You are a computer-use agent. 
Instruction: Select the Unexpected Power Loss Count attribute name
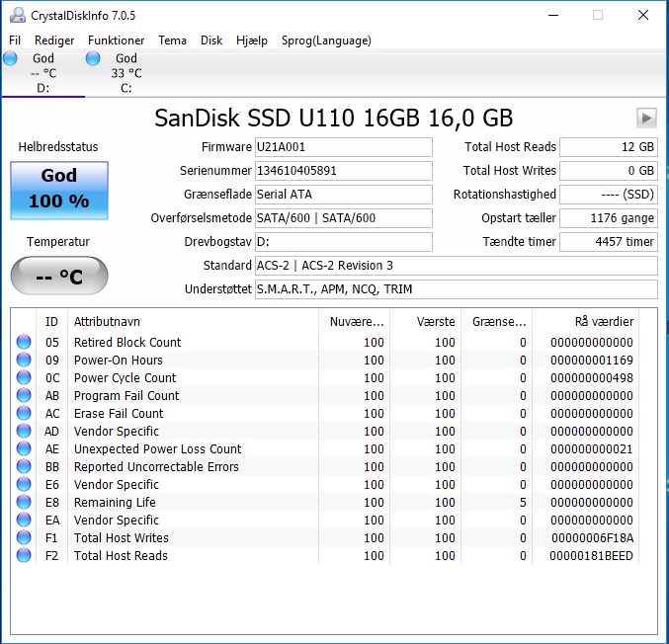pos(157,448)
